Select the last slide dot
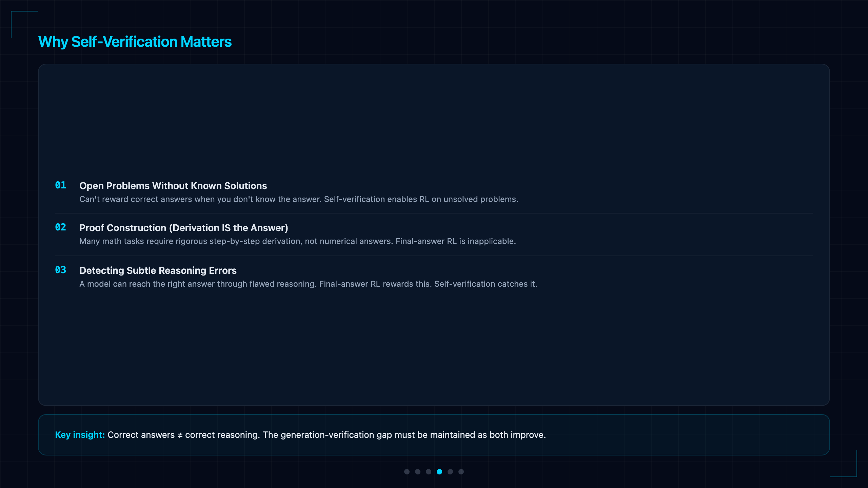The width and height of the screenshot is (868, 488). (461, 472)
